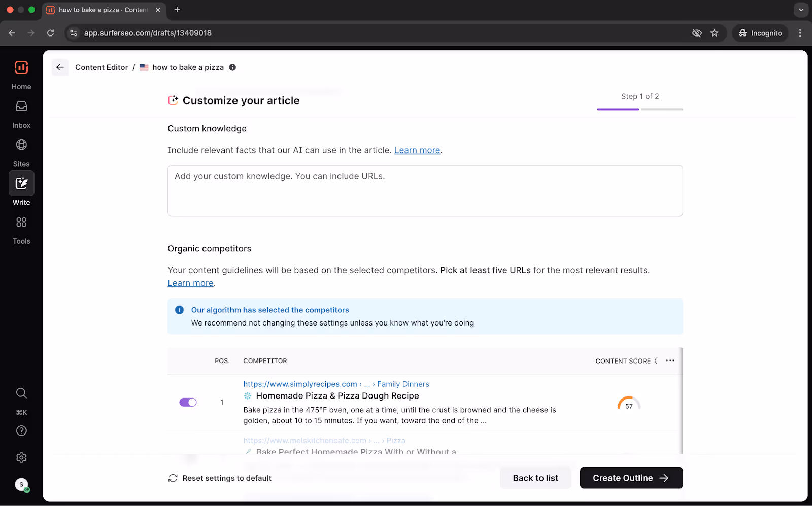Click Content Editor breadcrumb
Screen dimensions: 812x506
click(101, 67)
